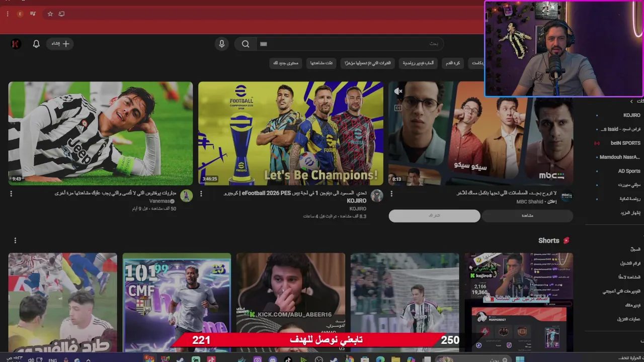
Task: Unmute the MBC ad preview speaker icon
Action: [x=398, y=91]
